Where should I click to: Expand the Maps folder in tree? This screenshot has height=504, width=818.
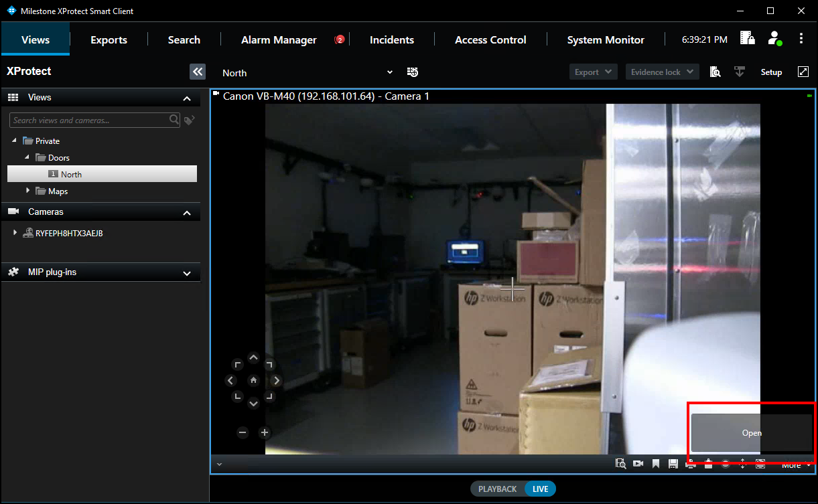pyautogui.click(x=27, y=191)
